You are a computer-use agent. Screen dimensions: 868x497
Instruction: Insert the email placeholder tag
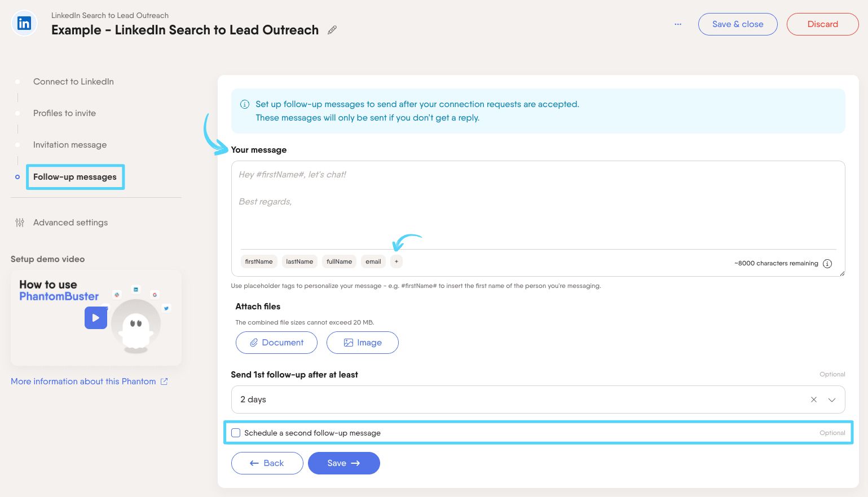[373, 261]
